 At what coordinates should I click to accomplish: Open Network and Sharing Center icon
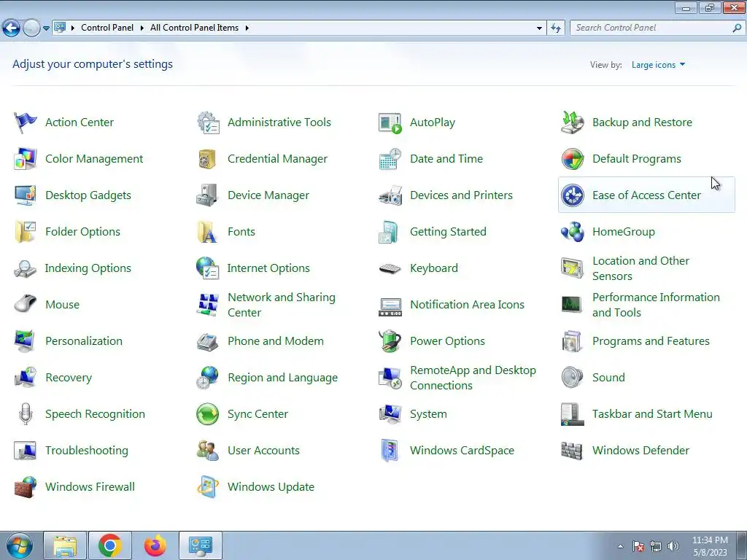tap(208, 305)
